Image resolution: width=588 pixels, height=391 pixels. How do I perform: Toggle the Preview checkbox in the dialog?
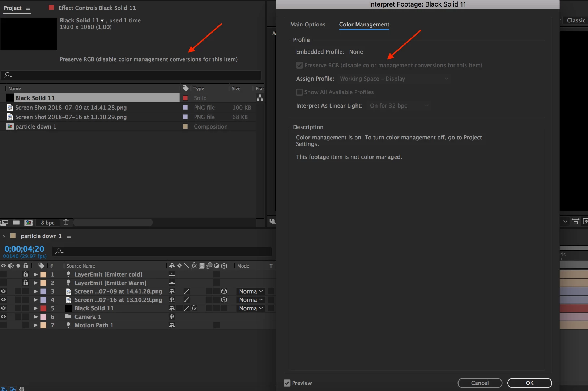pos(287,383)
